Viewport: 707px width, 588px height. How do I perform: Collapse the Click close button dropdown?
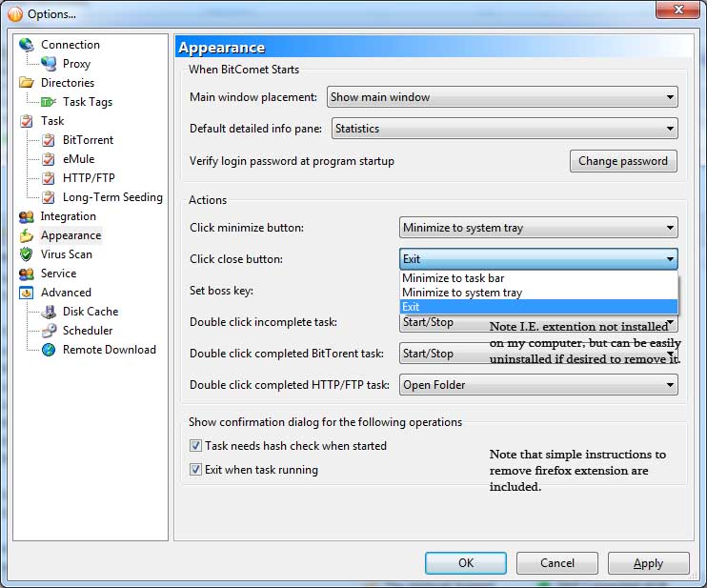(x=538, y=259)
